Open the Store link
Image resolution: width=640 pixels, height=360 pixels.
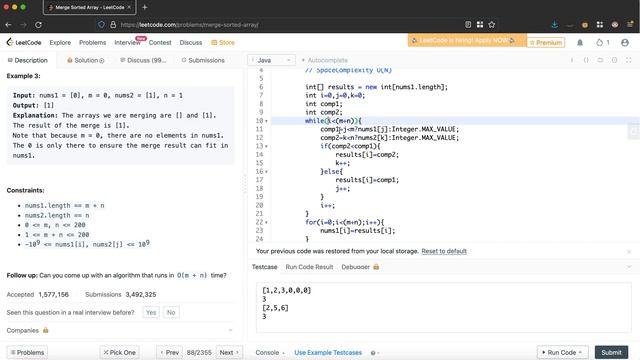point(223,42)
